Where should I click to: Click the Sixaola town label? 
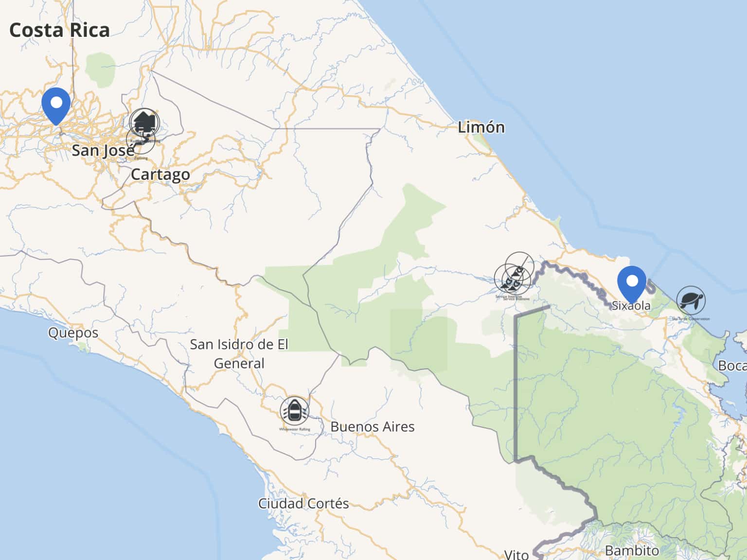click(x=631, y=306)
